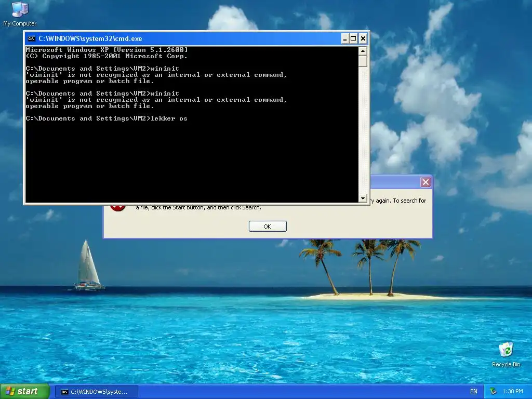Select the cmd.exe taskbar button
The image size is (532, 399).
point(96,392)
